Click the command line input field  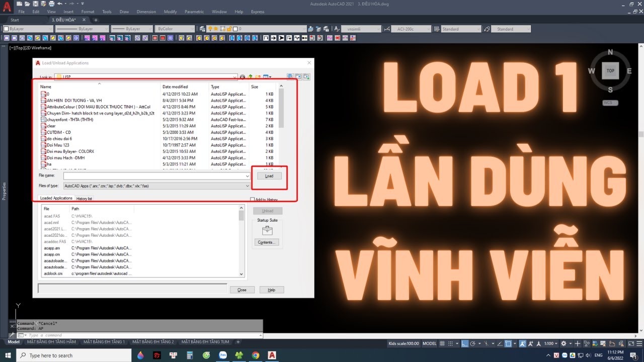(x=140, y=335)
